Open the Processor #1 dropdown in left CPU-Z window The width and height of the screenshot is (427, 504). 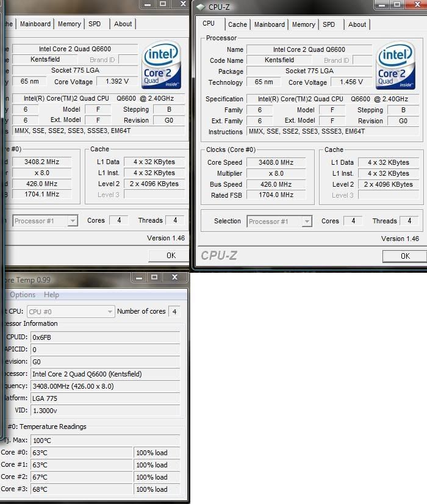coord(72,220)
